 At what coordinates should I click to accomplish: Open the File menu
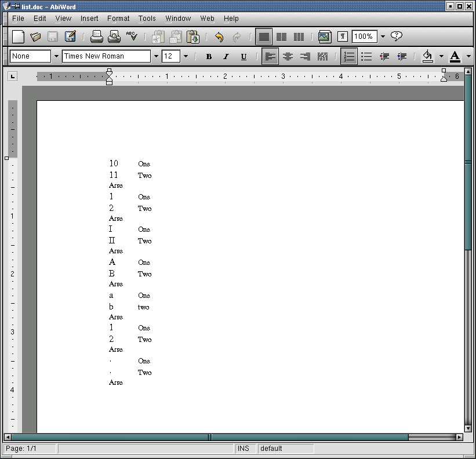click(18, 19)
